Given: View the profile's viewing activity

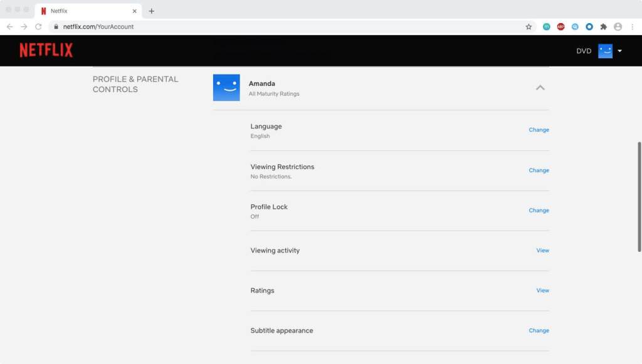Looking at the screenshot, I should pyautogui.click(x=542, y=251).
